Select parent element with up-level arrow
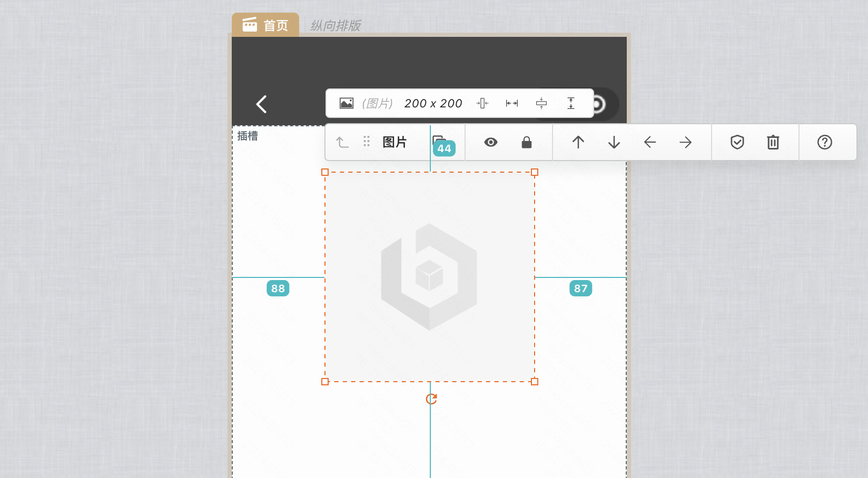Viewport: 868px width, 478px height. (x=342, y=142)
